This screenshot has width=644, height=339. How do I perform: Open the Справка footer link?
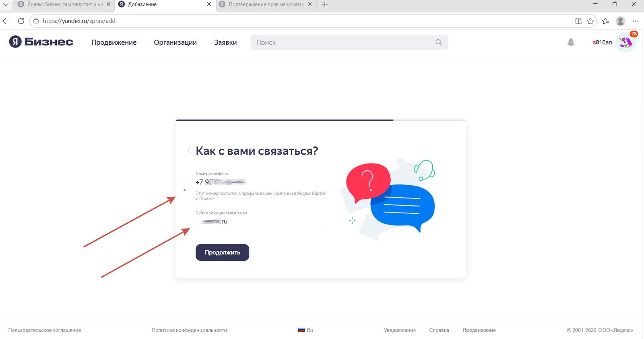pos(439,330)
